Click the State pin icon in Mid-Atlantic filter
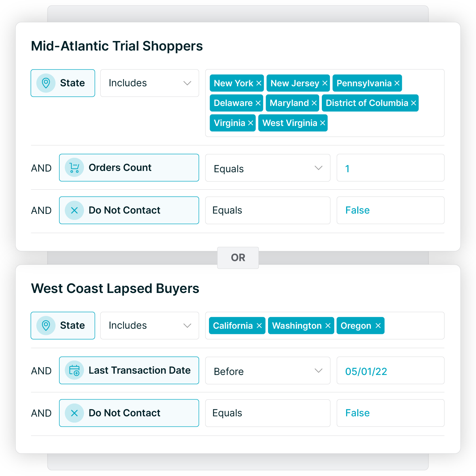 (x=46, y=83)
